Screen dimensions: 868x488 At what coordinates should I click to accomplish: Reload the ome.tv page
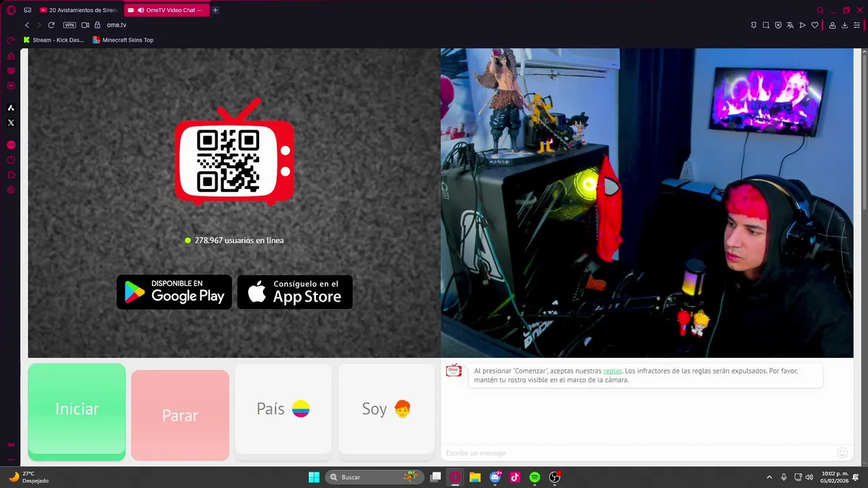[51, 25]
